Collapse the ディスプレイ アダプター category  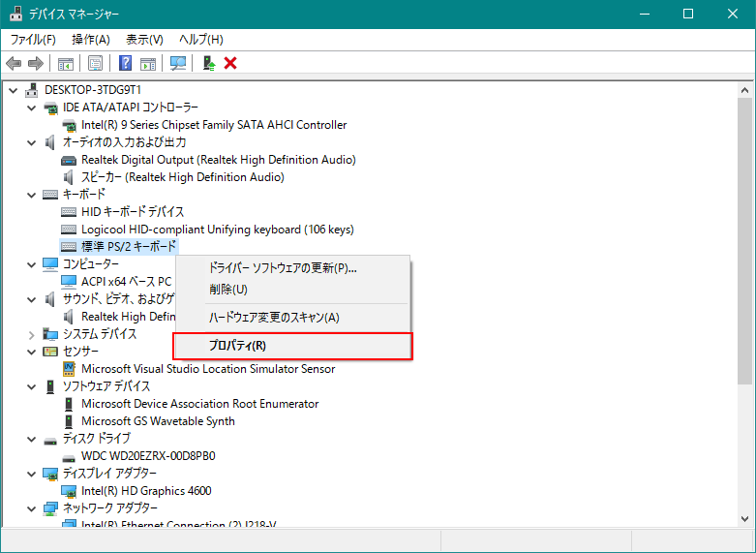pyautogui.click(x=32, y=474)
